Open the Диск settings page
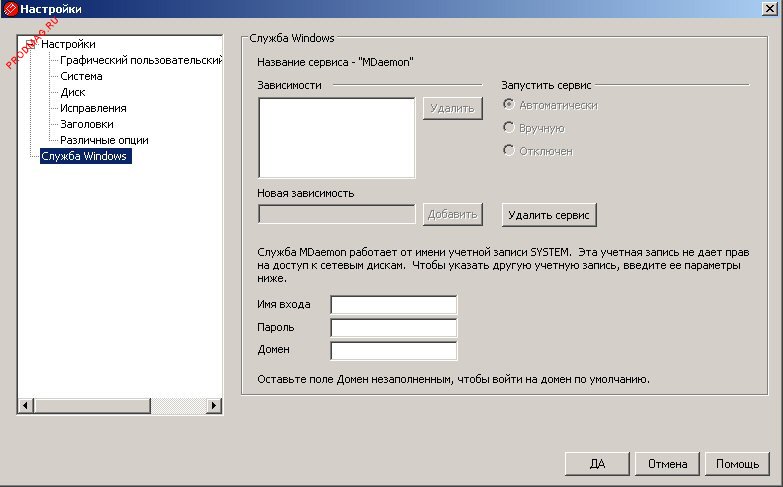Viewport: 783px width, 487px height. point(73,92)
